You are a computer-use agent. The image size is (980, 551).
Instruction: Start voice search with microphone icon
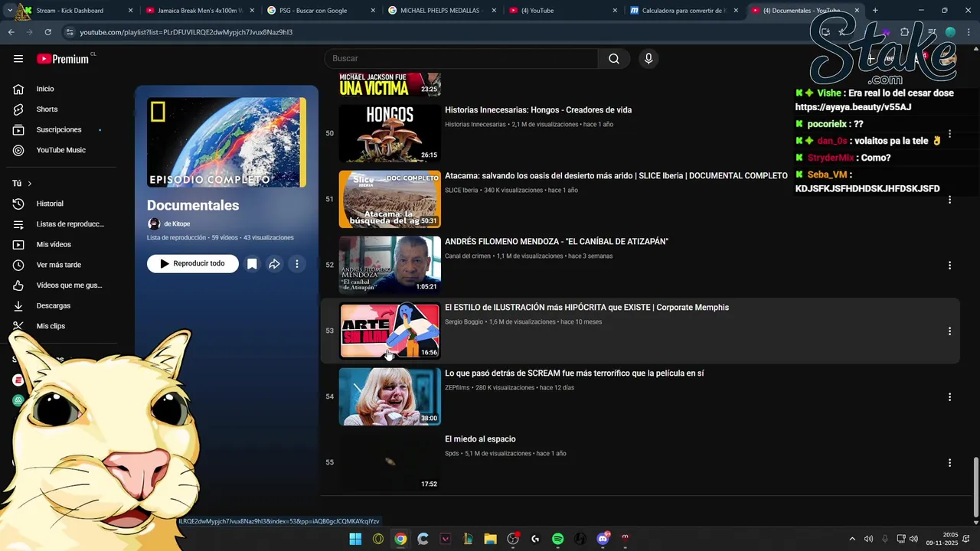(x=648, y=59)
